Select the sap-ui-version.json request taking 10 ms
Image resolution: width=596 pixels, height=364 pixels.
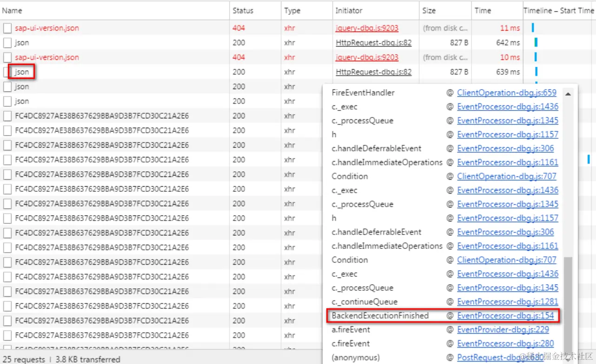(x=46, y=58)
